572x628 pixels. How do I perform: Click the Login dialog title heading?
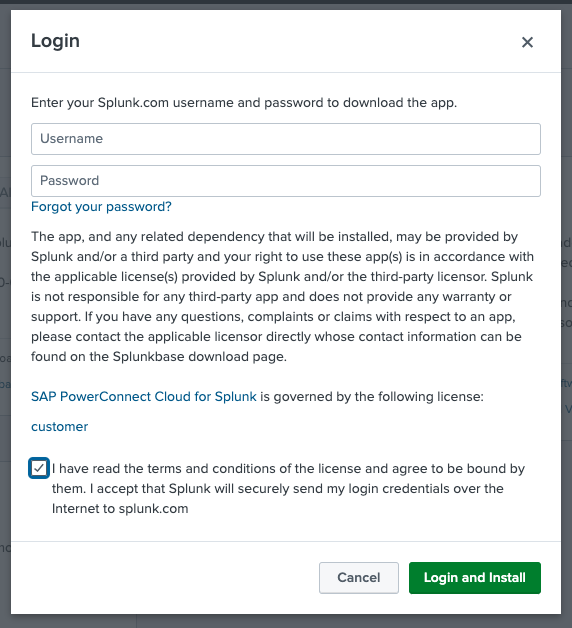(56, 41)
